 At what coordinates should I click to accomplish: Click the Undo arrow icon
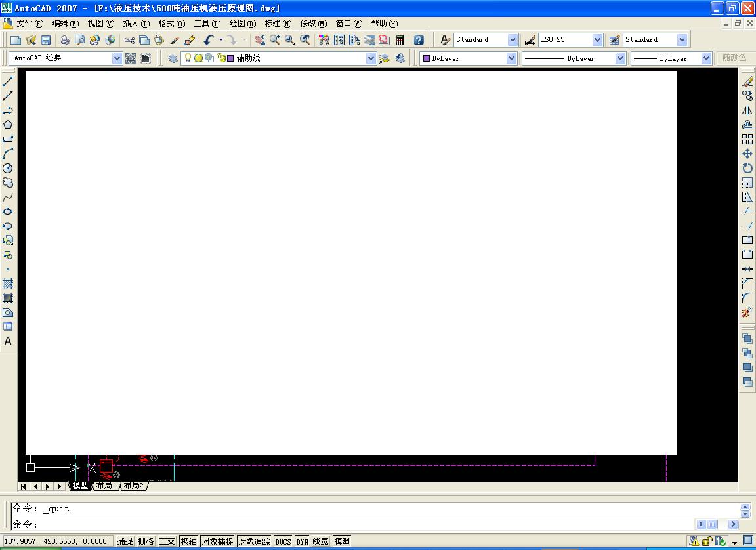point(209,40)
